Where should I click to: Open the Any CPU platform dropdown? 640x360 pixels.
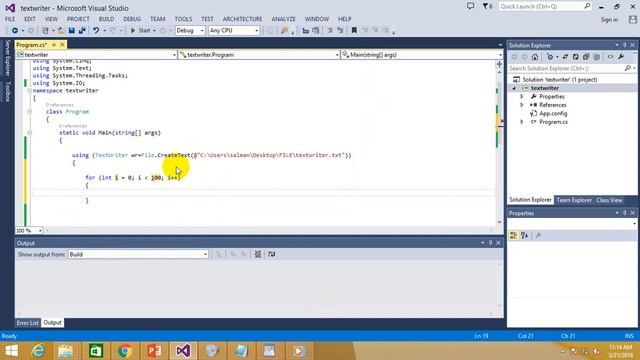coord(234,31)
